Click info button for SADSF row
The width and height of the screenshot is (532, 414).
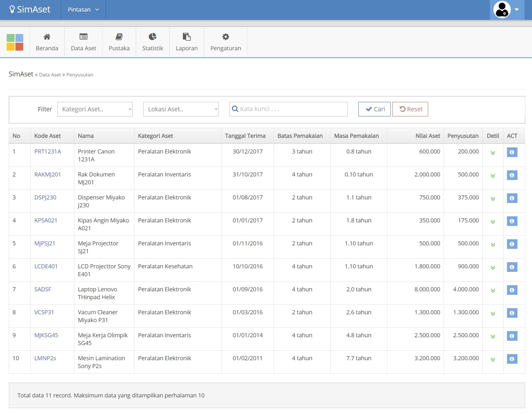[512, 290]
